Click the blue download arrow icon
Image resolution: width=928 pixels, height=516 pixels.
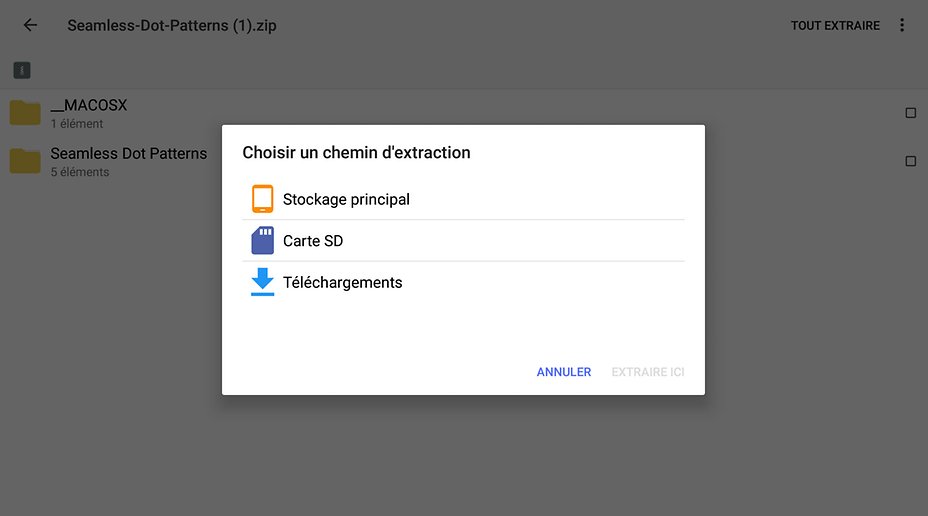click(x=262, y=282)
